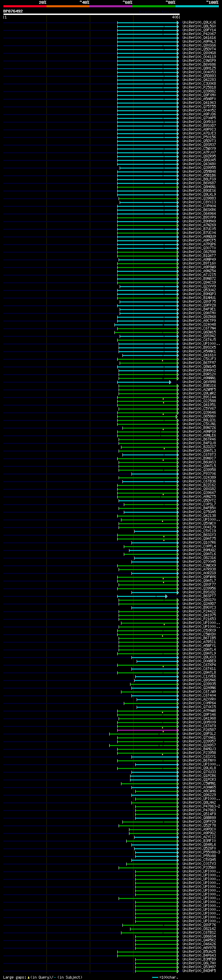Select the UniRef100_Q7XA61 label
Image resolution: width=222 pixels, height=980 pixels.
pyautogui.click(x=199, y=738)
